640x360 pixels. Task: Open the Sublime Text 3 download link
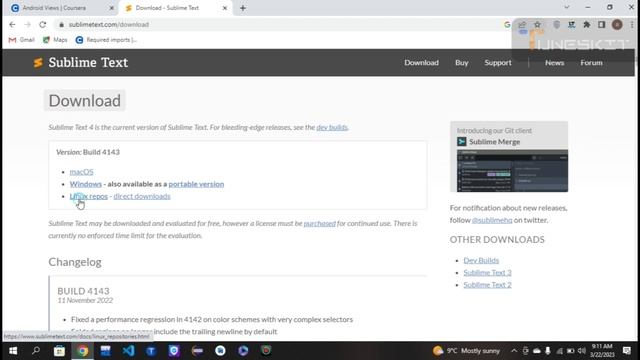(487, 273)
